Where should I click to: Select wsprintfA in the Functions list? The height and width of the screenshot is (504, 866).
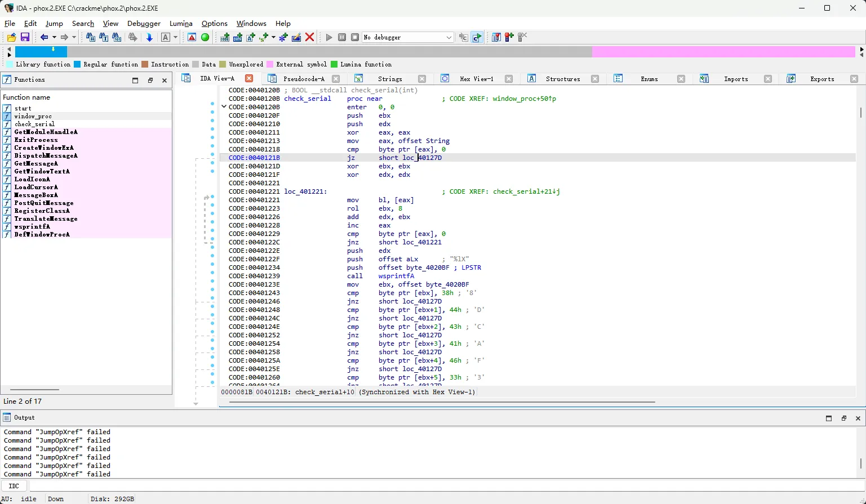(32, 226)
